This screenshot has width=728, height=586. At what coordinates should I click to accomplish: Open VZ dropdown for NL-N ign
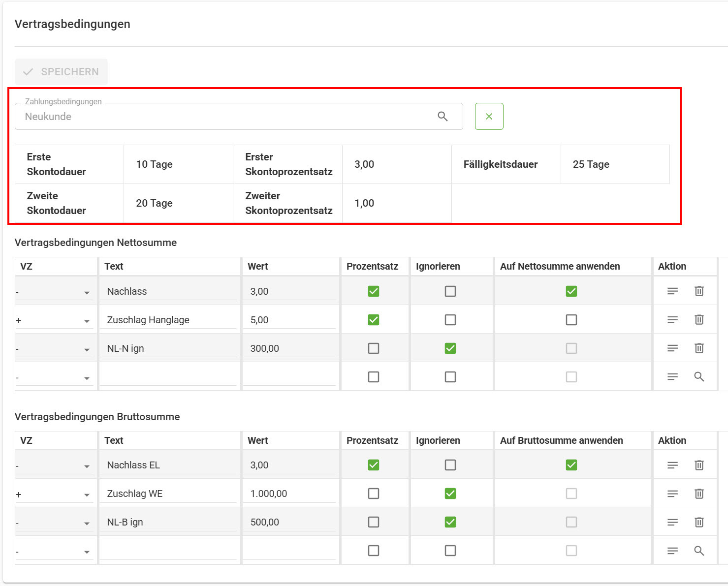(54, 349)
